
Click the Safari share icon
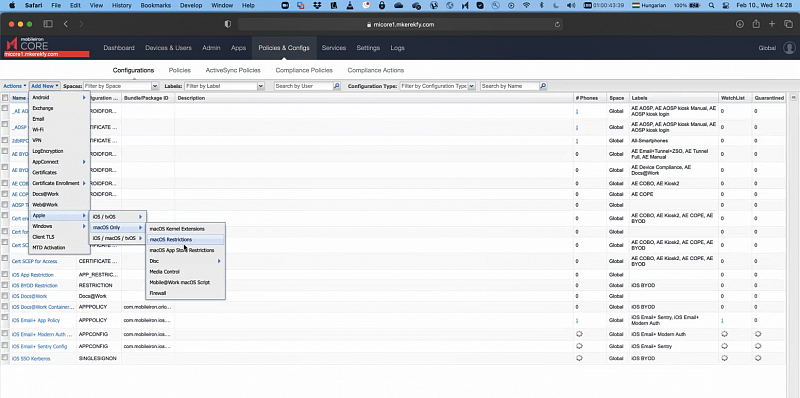756,24
